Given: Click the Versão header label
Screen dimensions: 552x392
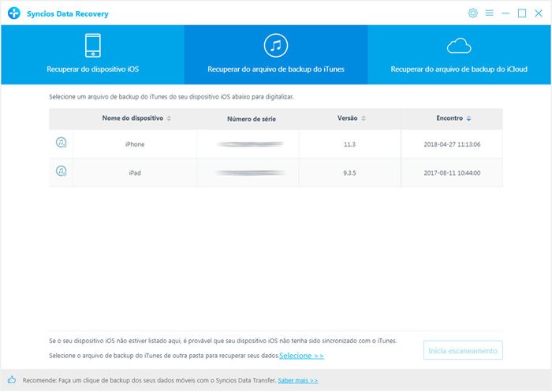Looking at the screenshot, I should 348,118.
